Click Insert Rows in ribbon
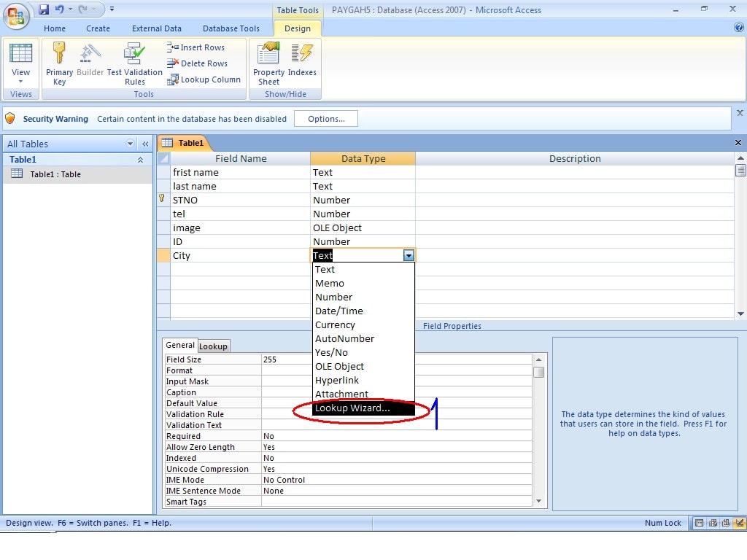The width and height of the screenshot is (747, 560). click(196, 47)
